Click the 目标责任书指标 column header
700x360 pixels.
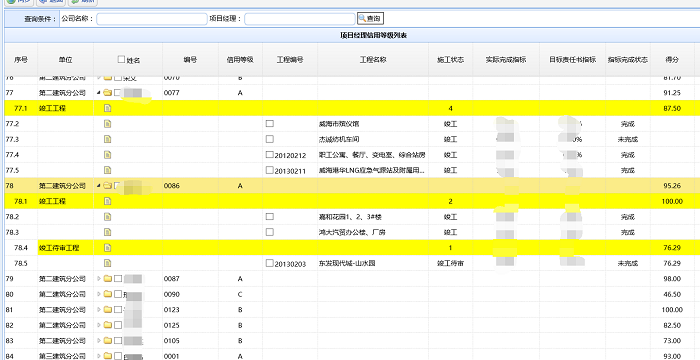(573, 59)
